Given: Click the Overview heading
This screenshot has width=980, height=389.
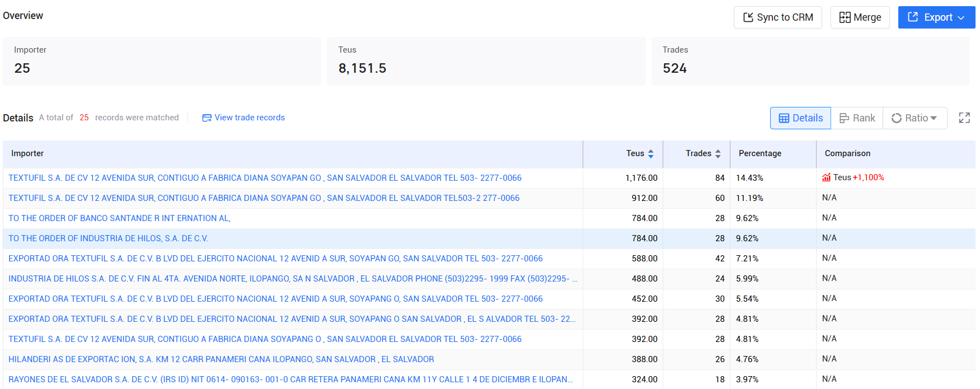Looking at the screenshot, I should tap(23, 16).
